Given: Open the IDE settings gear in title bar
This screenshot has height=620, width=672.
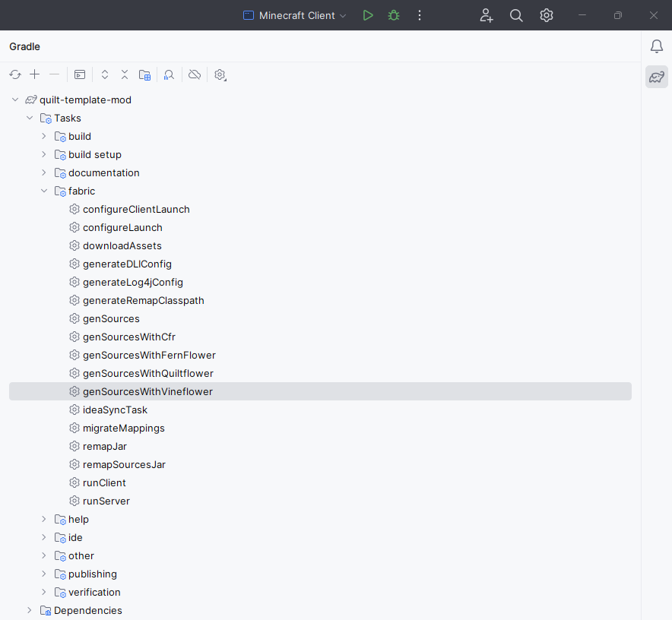Looking at the screenshot, I should pos(546,15).
